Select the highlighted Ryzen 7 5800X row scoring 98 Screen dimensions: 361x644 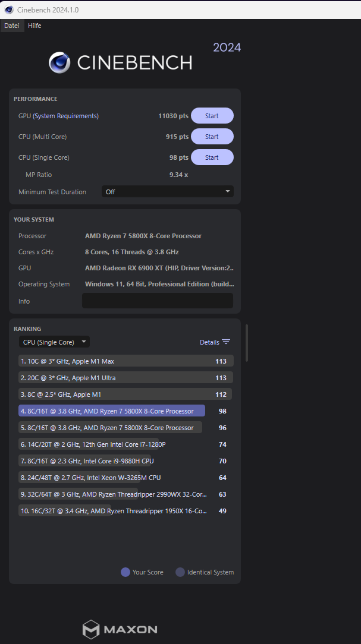pos(126,411)
